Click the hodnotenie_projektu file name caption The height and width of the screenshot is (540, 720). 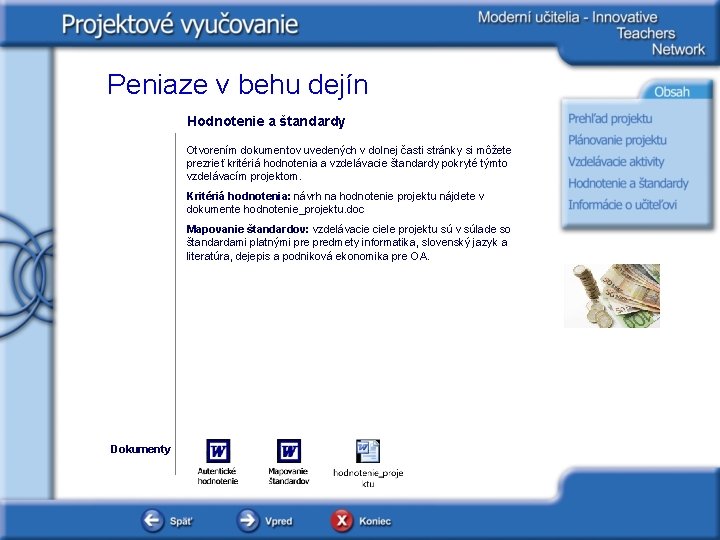pos(368,478)
